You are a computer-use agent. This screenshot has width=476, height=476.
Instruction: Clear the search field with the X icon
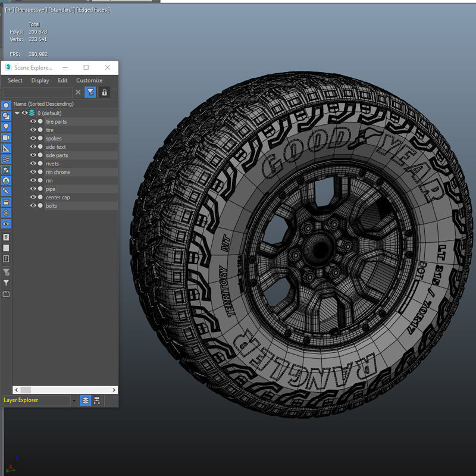pyautogui.click(x=78, y=92)
